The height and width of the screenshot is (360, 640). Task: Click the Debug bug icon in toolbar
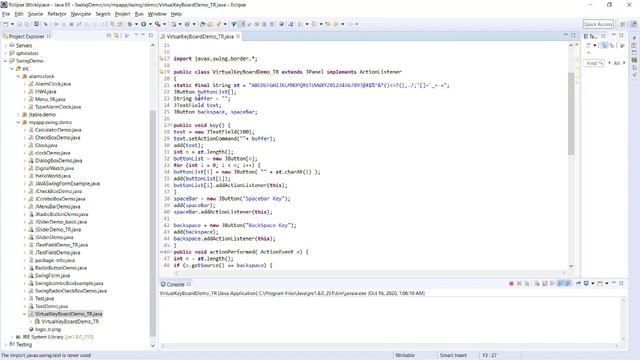(x=130, y=24)
